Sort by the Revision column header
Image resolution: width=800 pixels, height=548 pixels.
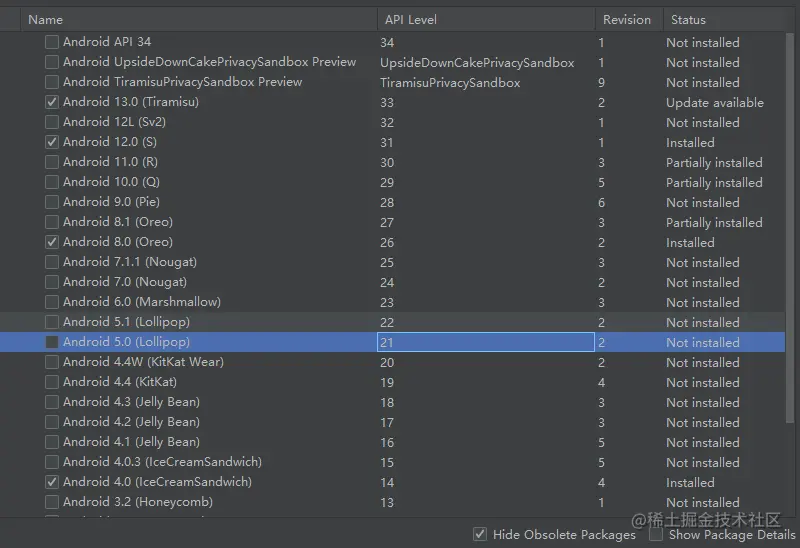coord(627,19)
